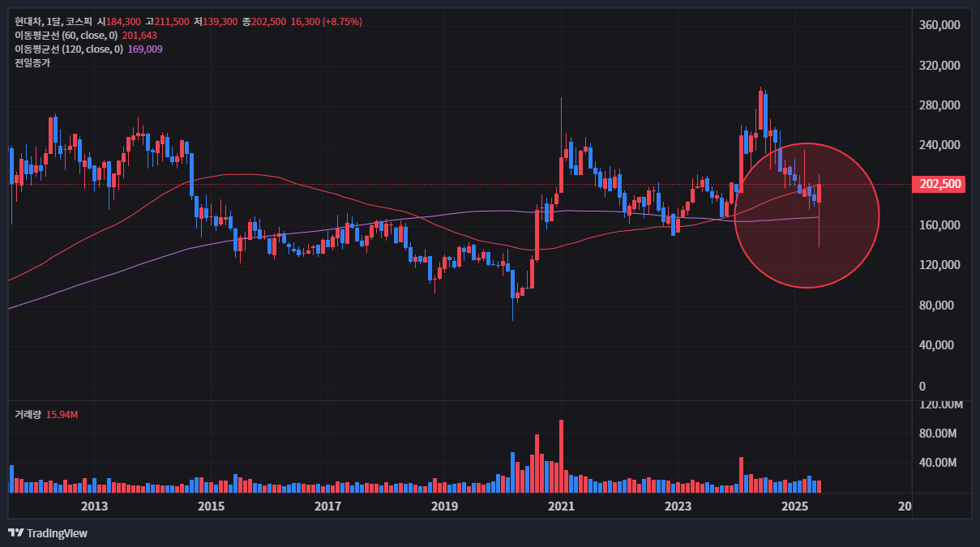The height and width of the screenshot is (547, 980).
Task: Click the 2019 time axis label
Action: coord(444,506)
